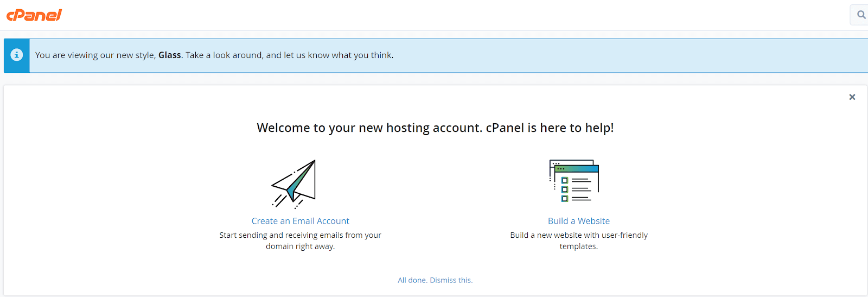The width and height of the screenshot is (868, 297).
Task: Click All done. Dismiss this.
Action: click(435, 280)
